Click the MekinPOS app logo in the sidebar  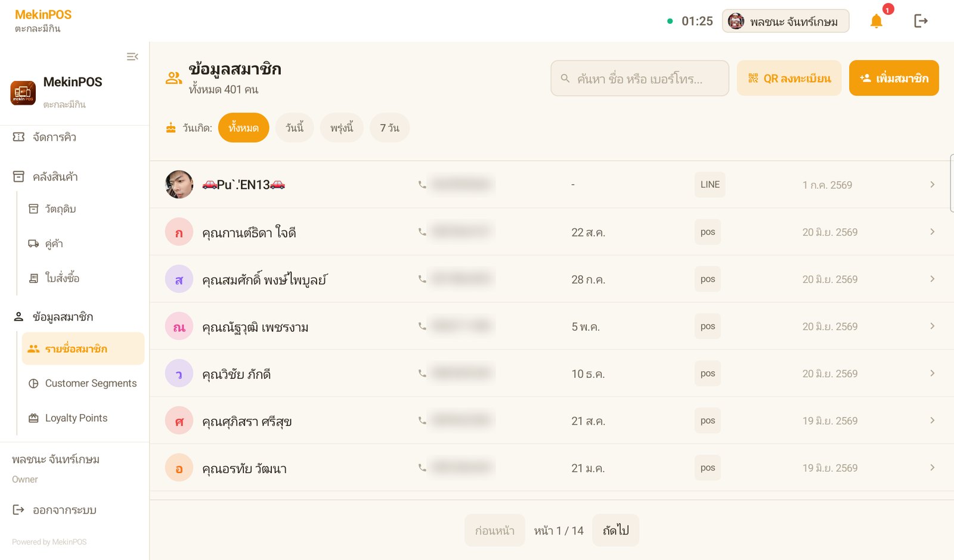click(23, 93)
